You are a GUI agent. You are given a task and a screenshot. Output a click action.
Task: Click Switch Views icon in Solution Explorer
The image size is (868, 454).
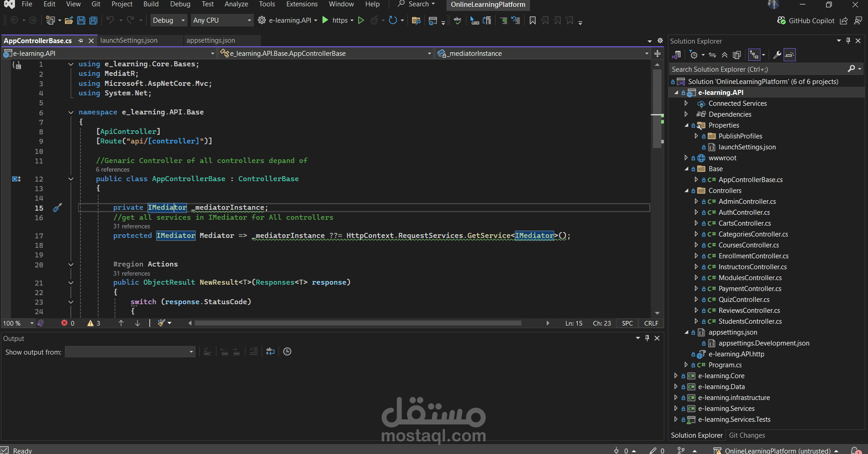[x=676, y=55]
